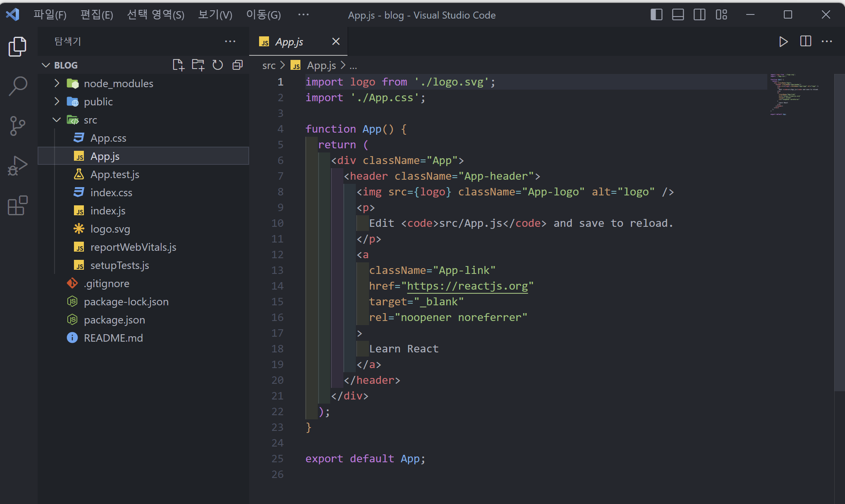
Task: Open setupTests.js file
Action: (x=143, y=265)
